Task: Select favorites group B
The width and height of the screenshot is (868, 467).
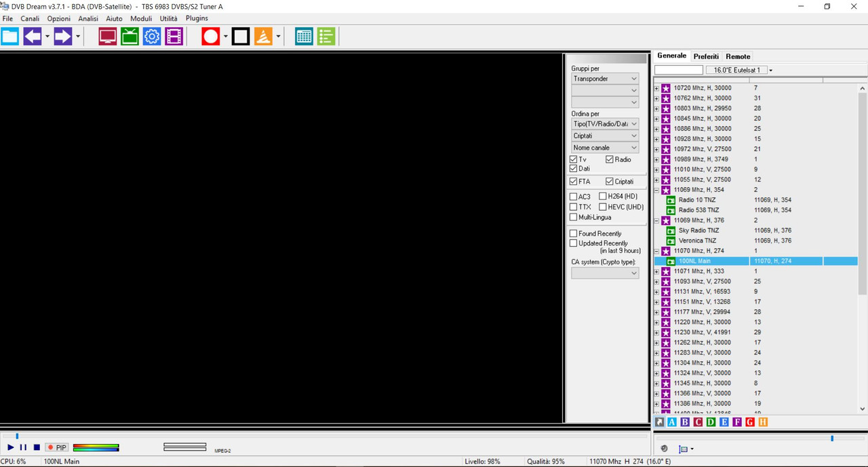Action: click(x=685, y=422)
